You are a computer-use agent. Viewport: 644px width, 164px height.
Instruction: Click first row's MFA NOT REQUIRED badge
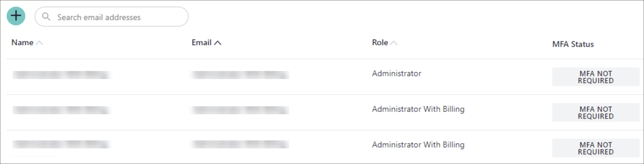pos(596,77)
